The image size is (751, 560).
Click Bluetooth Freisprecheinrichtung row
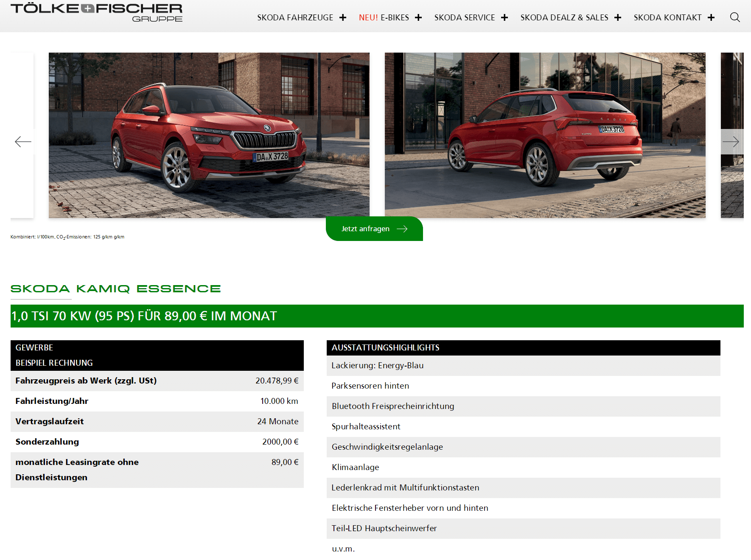[x=524, y=406]
